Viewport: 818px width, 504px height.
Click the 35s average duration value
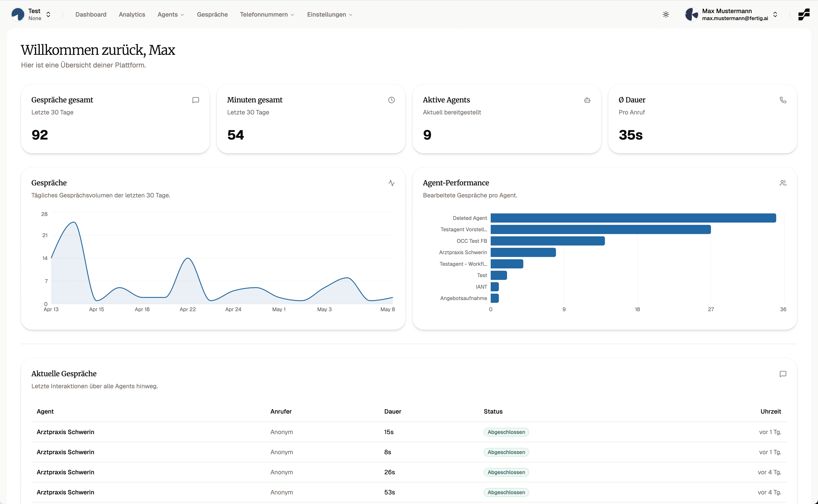click(631, 135)
